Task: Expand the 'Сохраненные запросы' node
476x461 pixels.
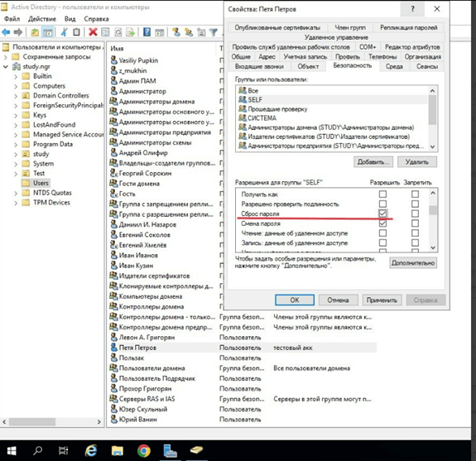Action: [6, 57]
